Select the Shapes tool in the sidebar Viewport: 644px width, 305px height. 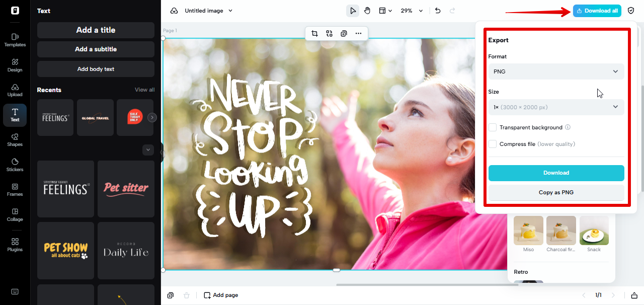point(15,140)
